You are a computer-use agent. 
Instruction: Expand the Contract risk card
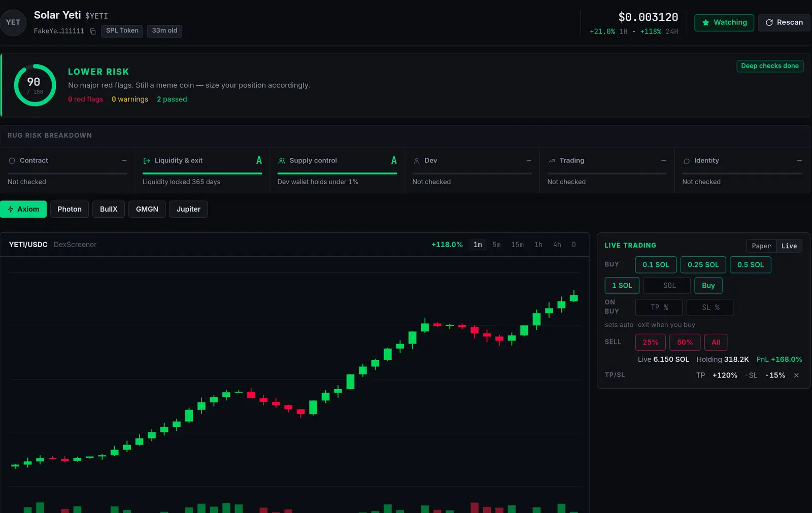[67, 170]
